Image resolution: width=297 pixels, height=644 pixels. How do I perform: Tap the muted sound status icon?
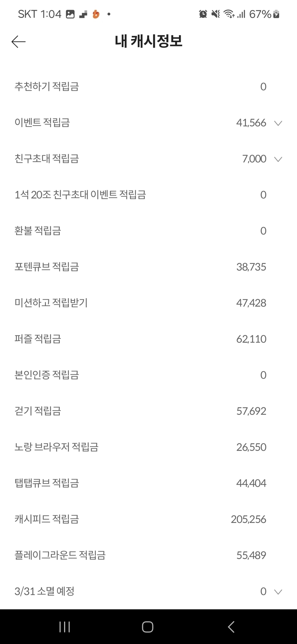[215, 14]
